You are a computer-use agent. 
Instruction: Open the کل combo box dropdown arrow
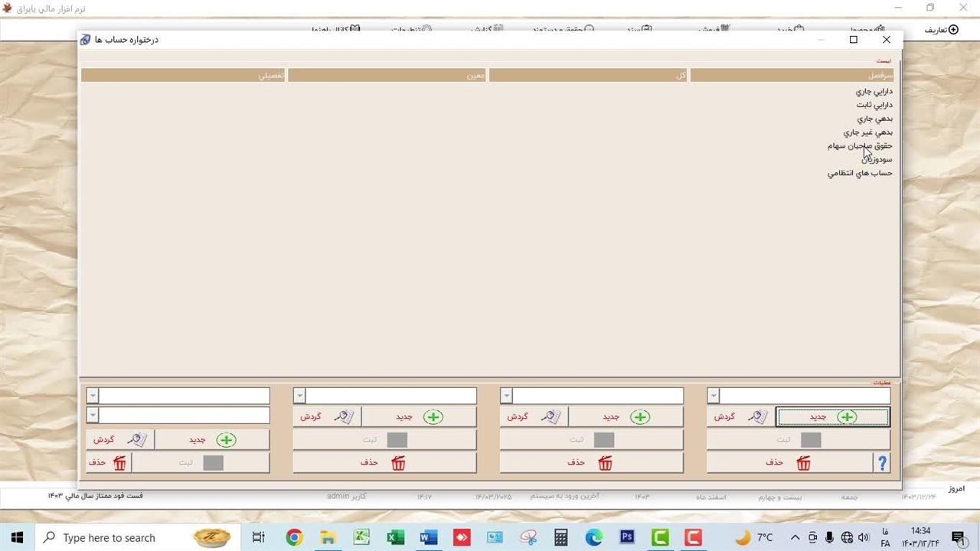[x=506, y=396]
